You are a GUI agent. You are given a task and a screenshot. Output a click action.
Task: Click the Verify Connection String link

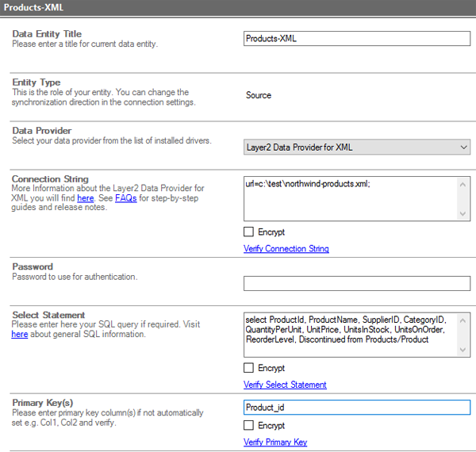286,249
